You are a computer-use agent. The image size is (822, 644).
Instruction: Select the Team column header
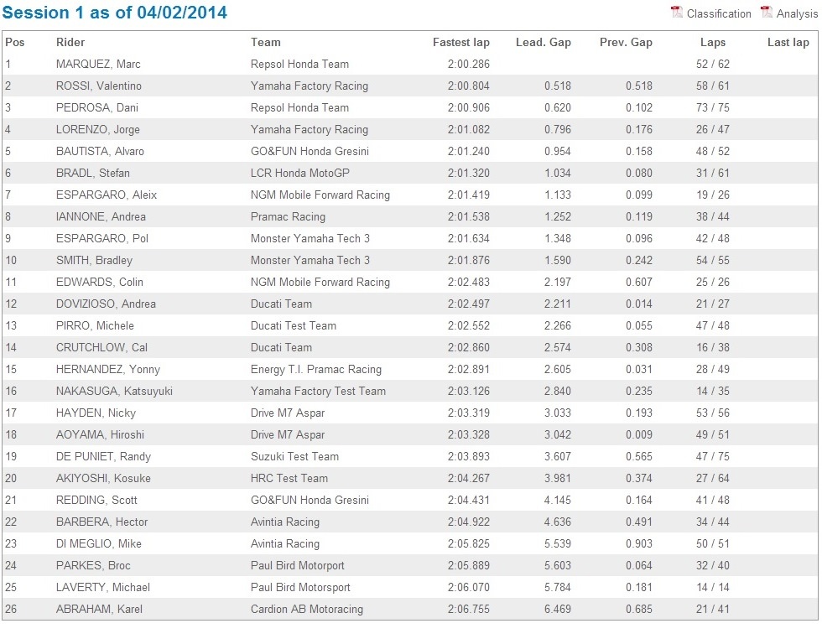tap(265, 43)
